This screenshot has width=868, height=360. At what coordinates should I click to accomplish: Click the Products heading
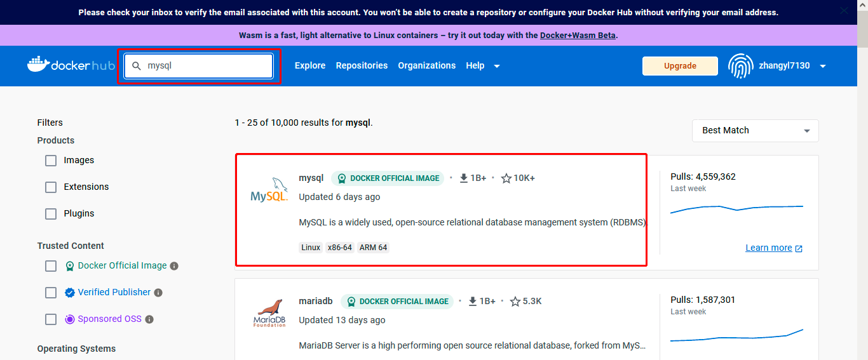pos(56,141)
